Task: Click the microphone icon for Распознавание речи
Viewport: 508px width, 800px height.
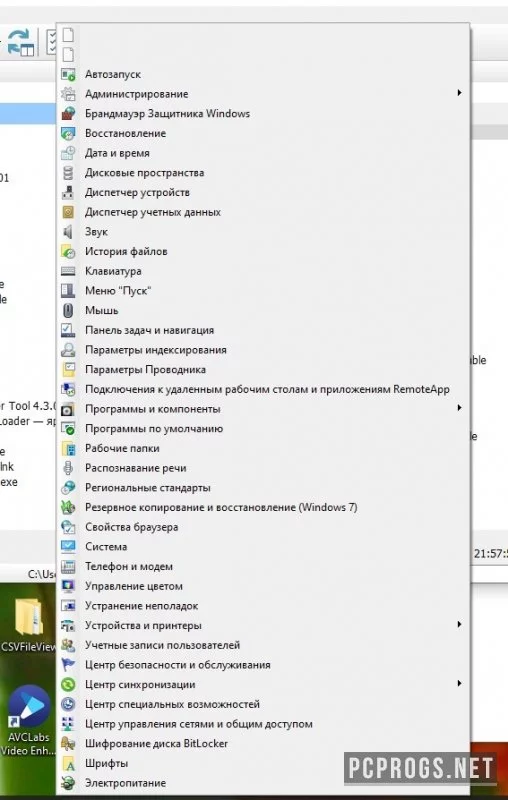Action: [68, 468]
